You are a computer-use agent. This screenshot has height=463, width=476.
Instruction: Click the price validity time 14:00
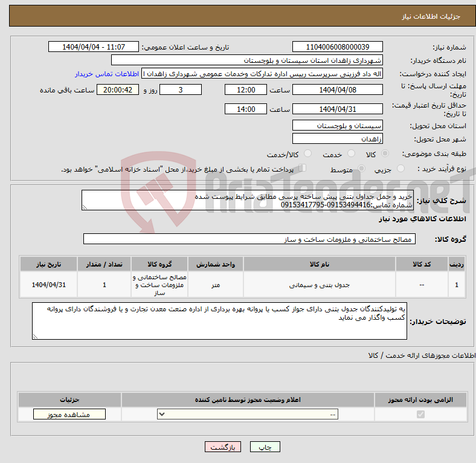point(246,109)
